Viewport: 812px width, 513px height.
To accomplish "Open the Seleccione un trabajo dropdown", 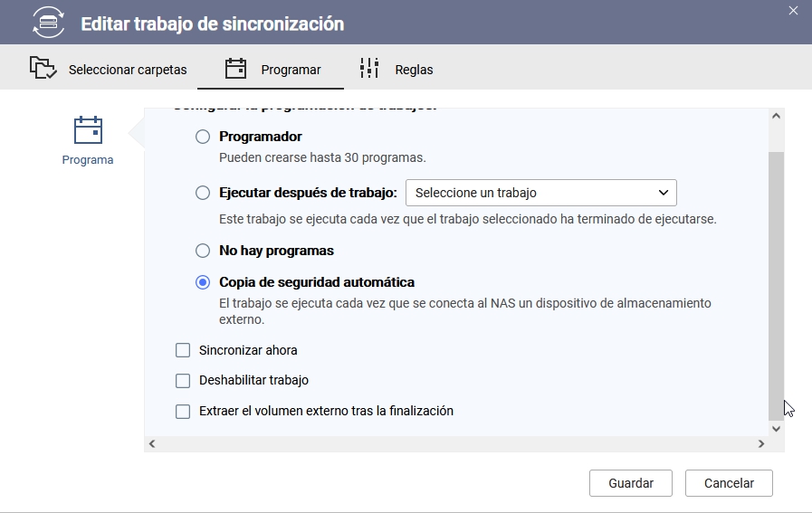I will (540, 193).
